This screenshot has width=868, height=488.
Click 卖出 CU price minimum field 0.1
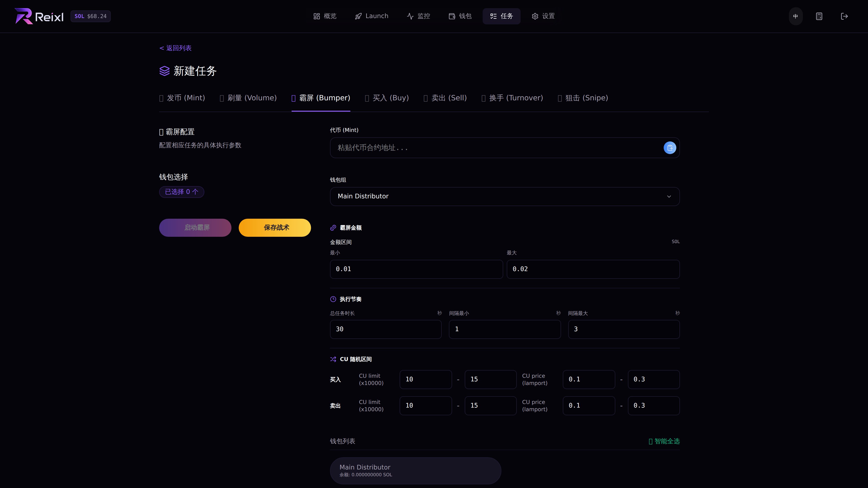[589, 406]
